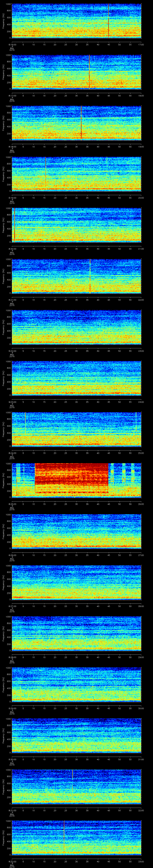This screenshot has height=868, width=153.
Task: Click the 8:20:00 time label
Action: pos(12,249)
